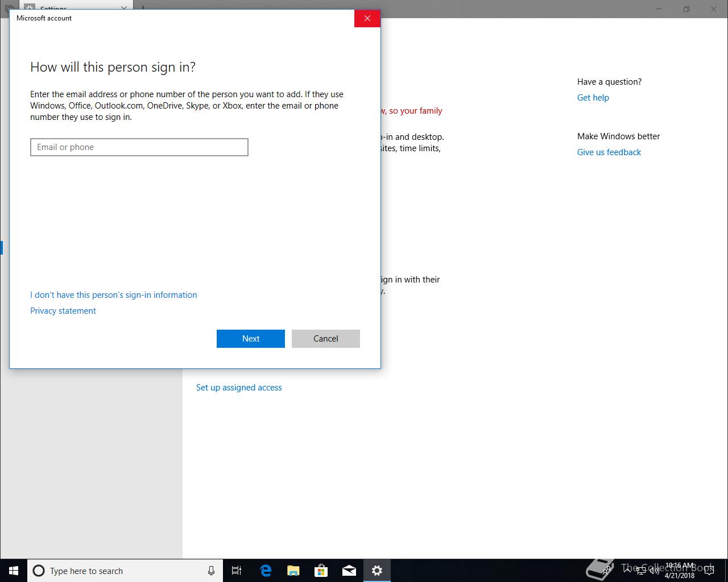728x582 pixels.
Task: Open the Action Center notification icon
Action: coord(709,571)
